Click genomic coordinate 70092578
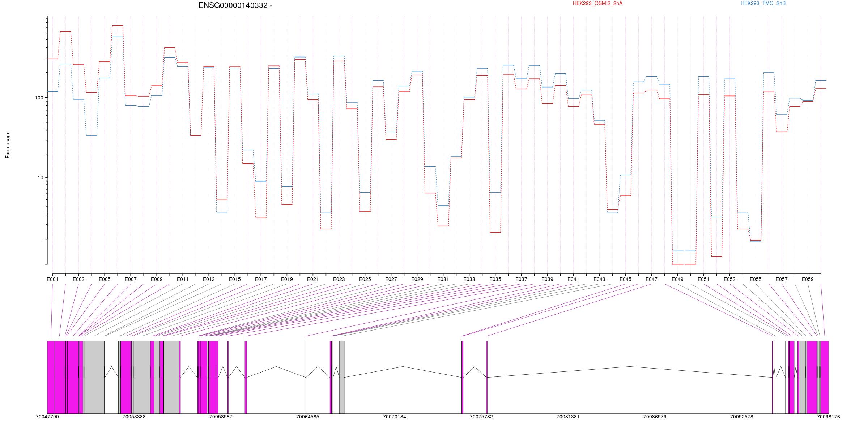 [x=741, y=417]
